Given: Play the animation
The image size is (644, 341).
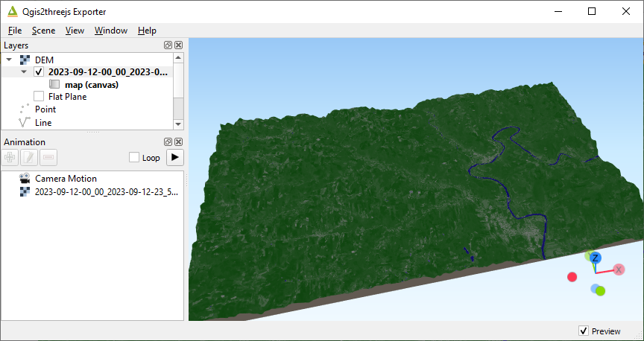Looking at the screenshot, I should 174,157.
